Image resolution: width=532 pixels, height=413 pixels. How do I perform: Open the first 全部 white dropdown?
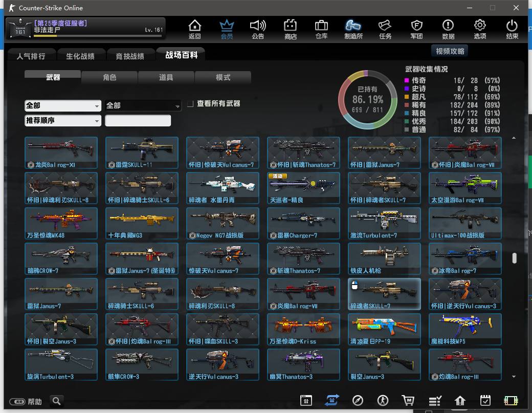click(63, 105)
